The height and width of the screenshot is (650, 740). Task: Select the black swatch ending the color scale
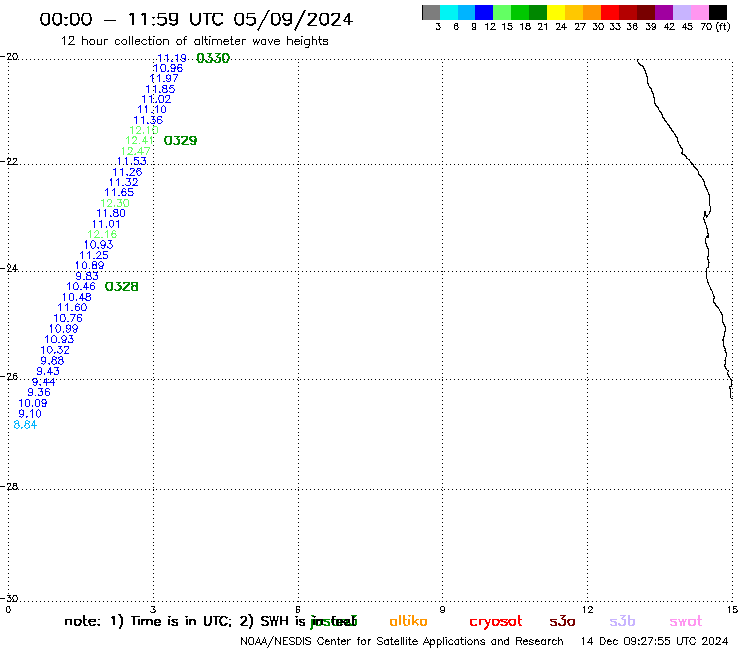point(717,12)
